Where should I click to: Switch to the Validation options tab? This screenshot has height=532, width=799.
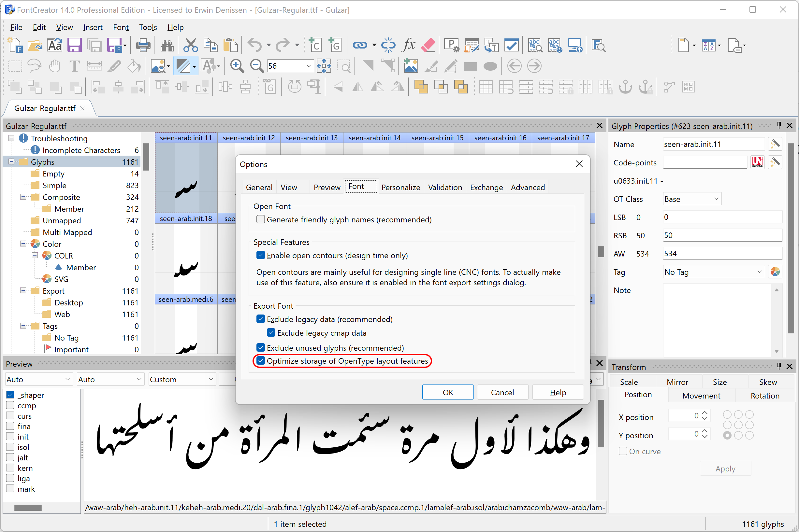445,187
